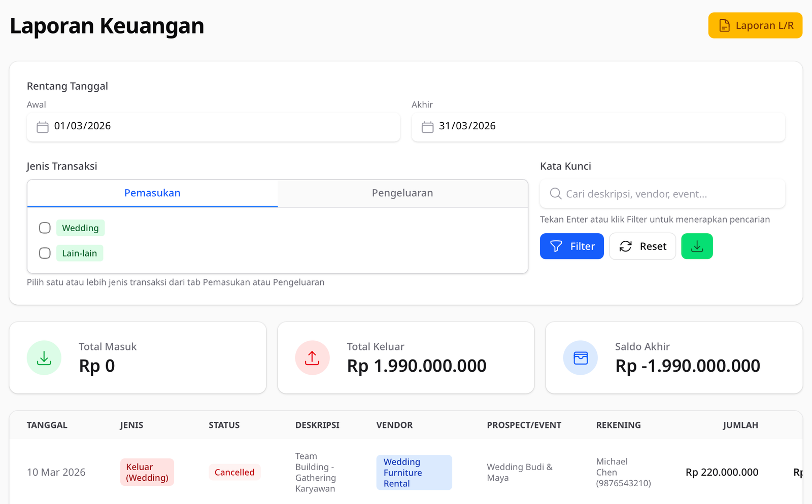
Task: Open the Wedding Furniture Rental vendor tag
Action: (x=414, y=473)
